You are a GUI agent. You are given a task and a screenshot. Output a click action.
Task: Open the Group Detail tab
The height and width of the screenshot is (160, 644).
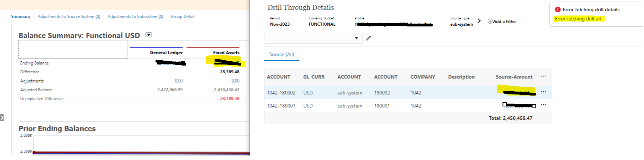point(182,17)
